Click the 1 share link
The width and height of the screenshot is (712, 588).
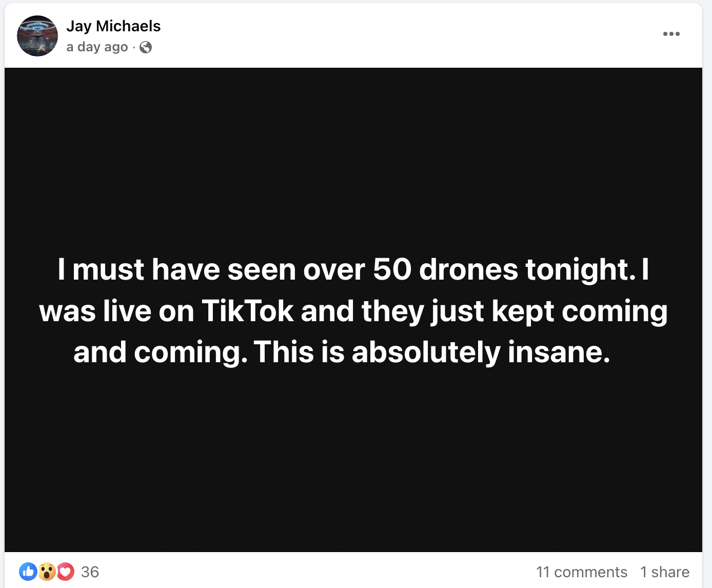point(664,572)
